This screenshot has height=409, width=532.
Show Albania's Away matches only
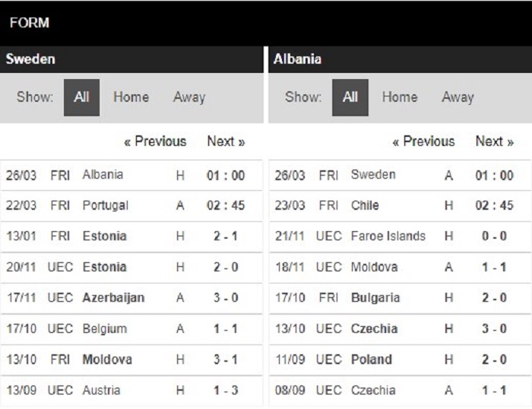click(458, 97)
